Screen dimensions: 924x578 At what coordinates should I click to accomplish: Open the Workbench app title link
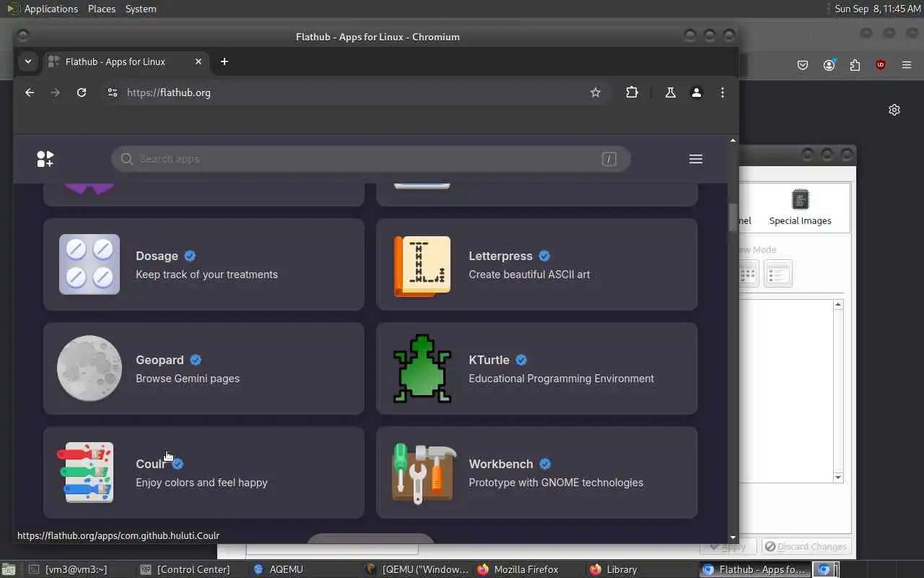click(501, 464)
